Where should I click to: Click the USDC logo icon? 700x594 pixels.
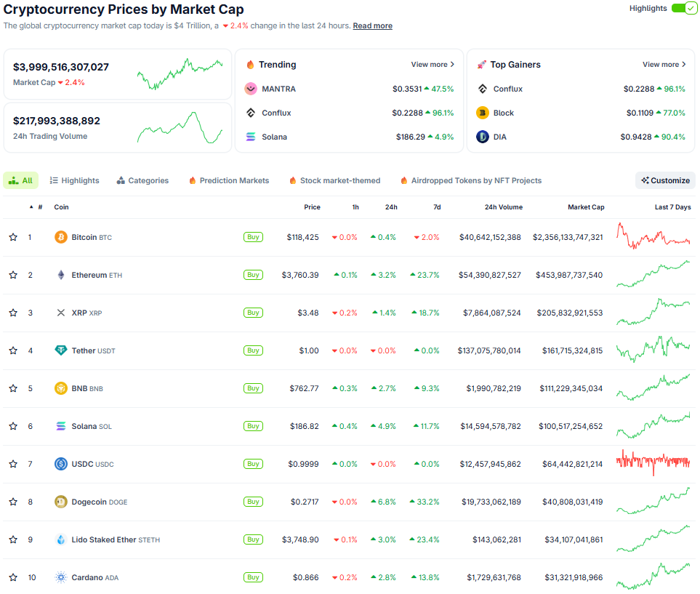pos(61,464)
